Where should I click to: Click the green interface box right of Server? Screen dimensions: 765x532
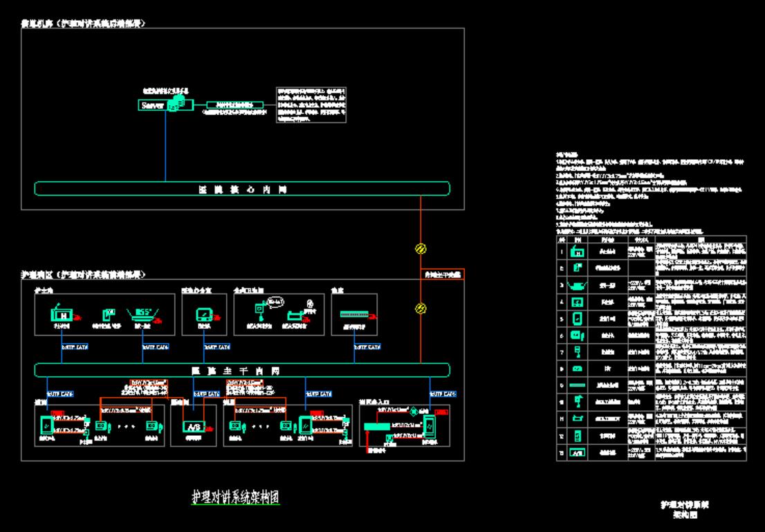[235, 105]
